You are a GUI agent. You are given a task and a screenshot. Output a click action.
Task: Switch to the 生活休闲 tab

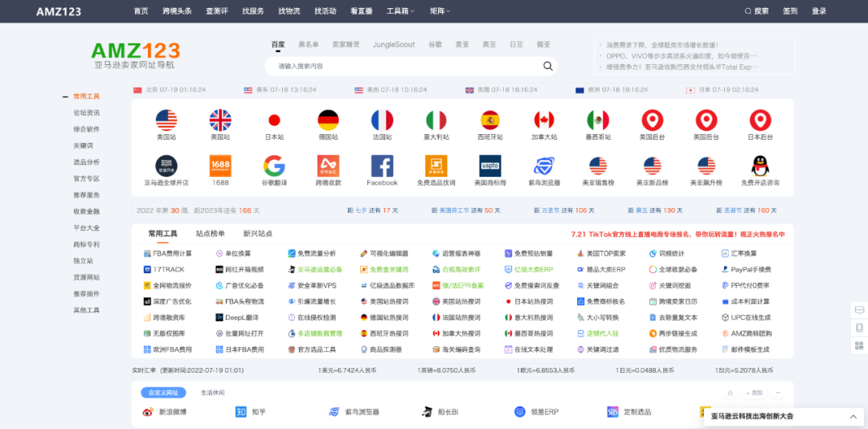click(212, 393)
